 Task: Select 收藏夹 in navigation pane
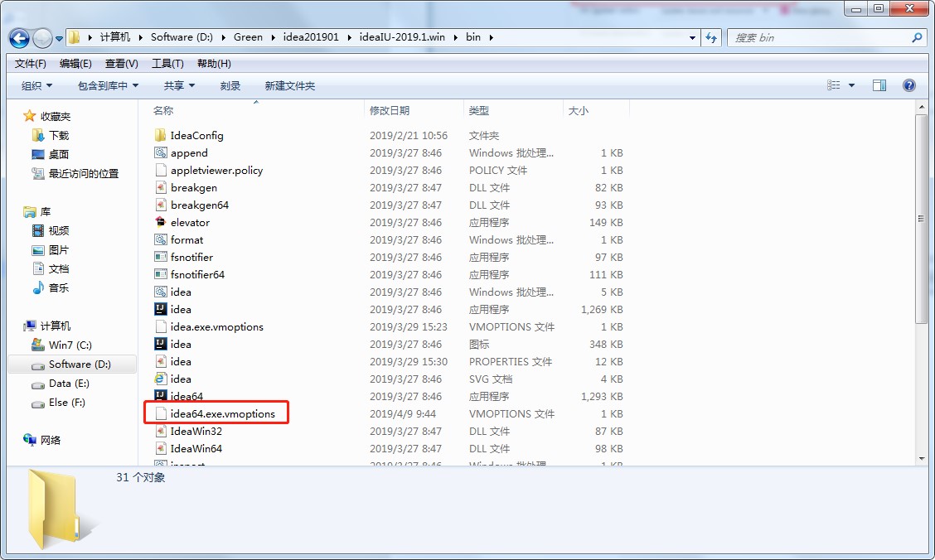(x=56, y=116)
